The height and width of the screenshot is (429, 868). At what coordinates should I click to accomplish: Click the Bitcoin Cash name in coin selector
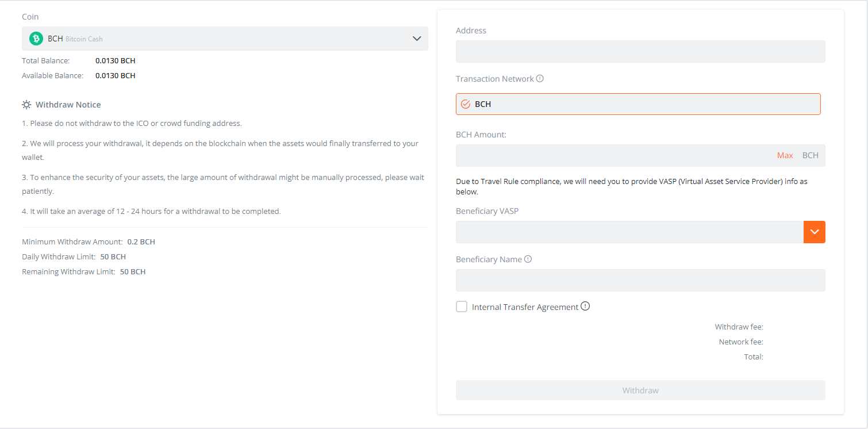(x=84, y=39)
